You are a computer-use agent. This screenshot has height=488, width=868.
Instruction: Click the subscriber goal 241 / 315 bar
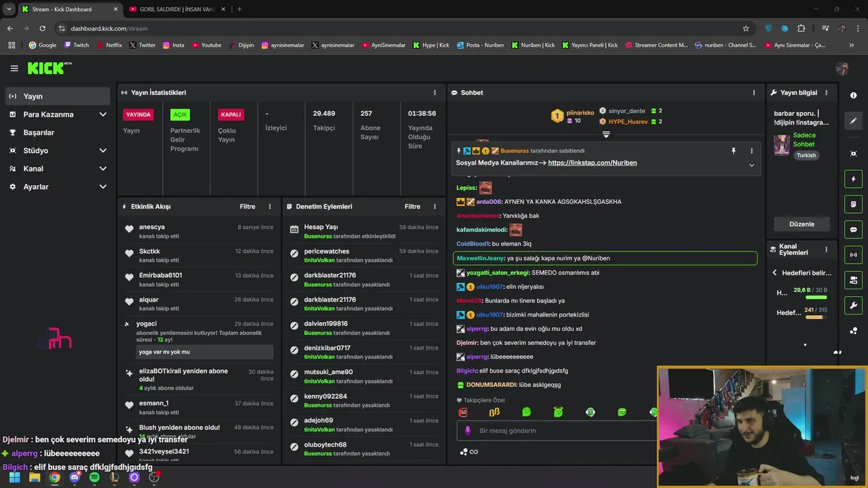(x=816, y=317)
